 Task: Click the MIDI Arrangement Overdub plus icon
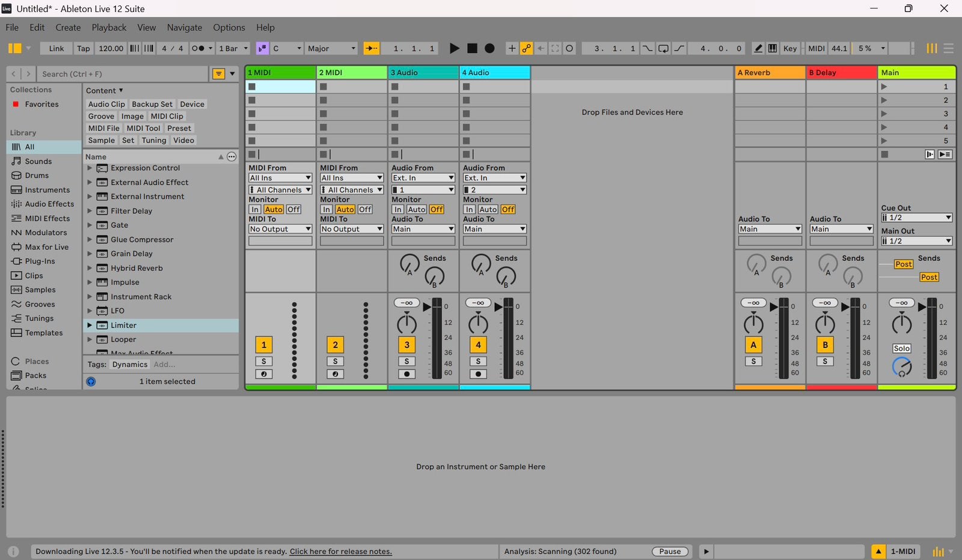pos(512,48)
